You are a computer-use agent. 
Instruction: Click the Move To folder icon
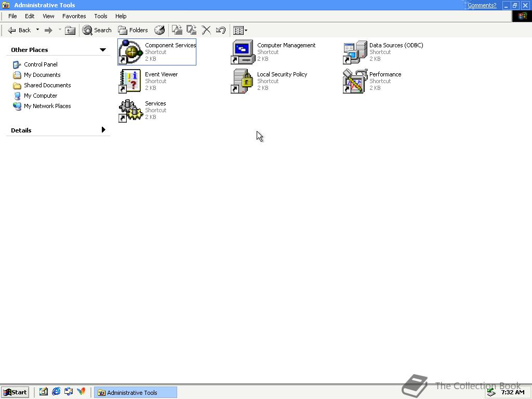coord(177,30)
